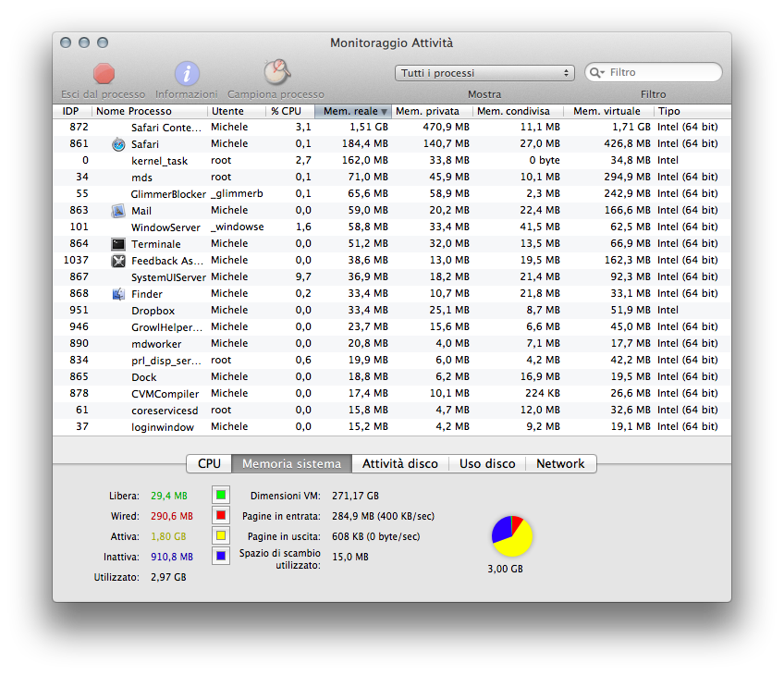This screenshot has width=784, height=675.
Task: Click the 3,00 GB total under pie chart
Action: tap(505, 569)
